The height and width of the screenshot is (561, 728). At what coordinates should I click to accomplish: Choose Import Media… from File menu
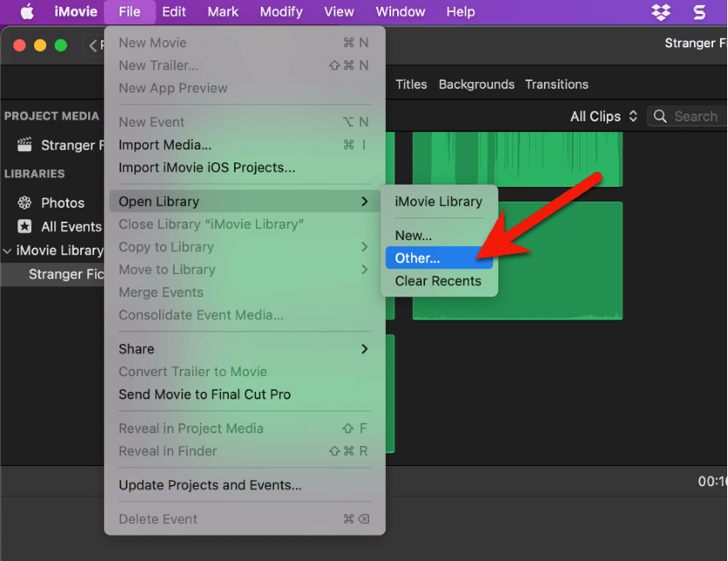pos(244,145)
